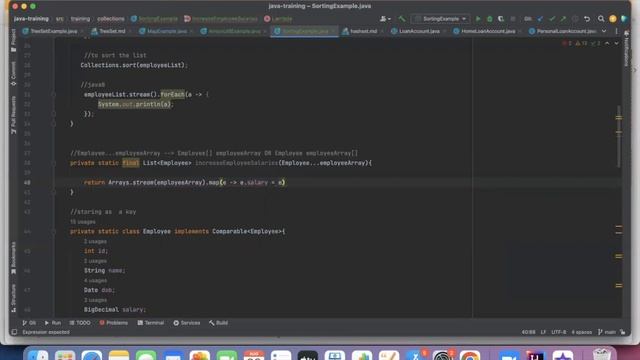Open the Git tool window
This screenshot has width=640, height=360.
coord(29,323)
